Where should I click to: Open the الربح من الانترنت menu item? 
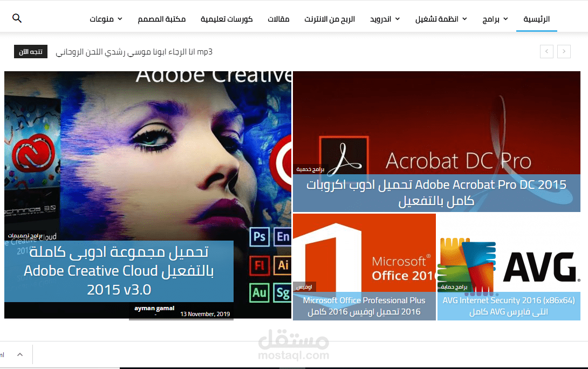(x=330, y=19)
